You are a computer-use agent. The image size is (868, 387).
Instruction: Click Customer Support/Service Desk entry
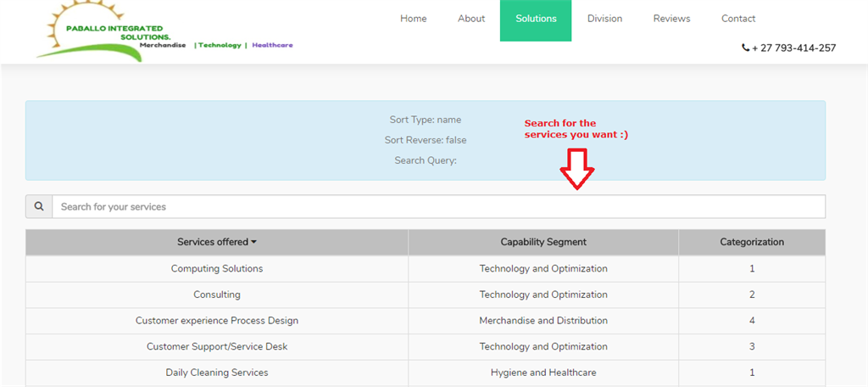point(217,347)
